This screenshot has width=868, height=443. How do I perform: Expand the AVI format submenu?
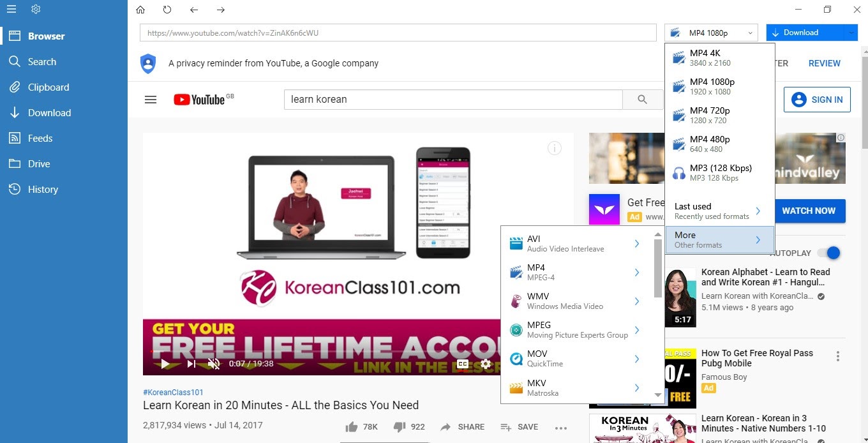tap(577, 243)
